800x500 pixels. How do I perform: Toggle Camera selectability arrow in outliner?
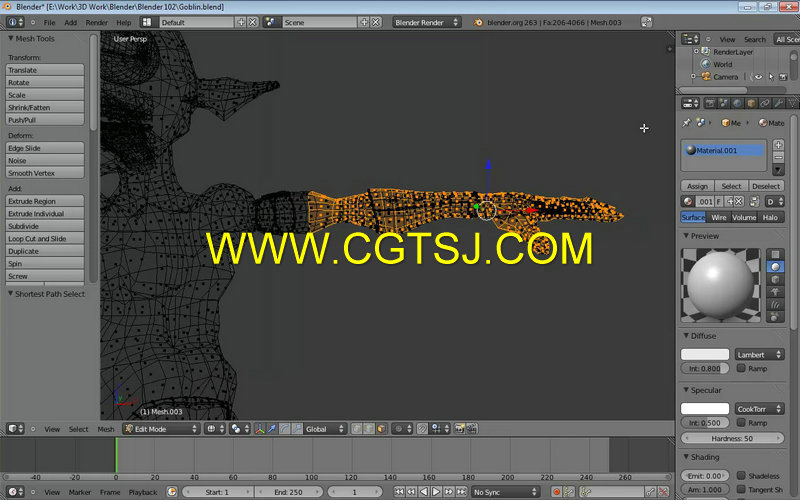point(771,77)
